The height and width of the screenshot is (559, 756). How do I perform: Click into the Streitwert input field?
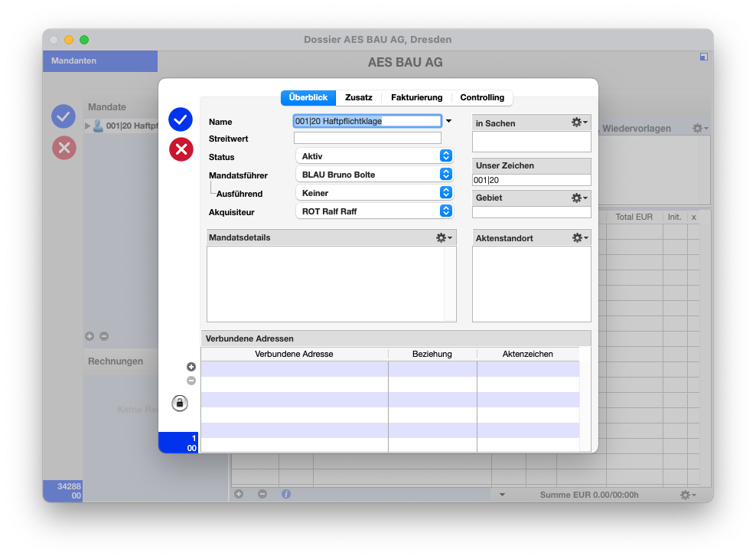[367, 139]
